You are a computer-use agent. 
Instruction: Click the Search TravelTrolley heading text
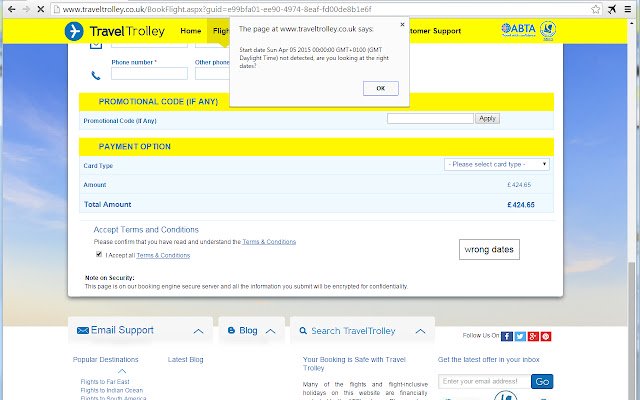tap(353, 331)
